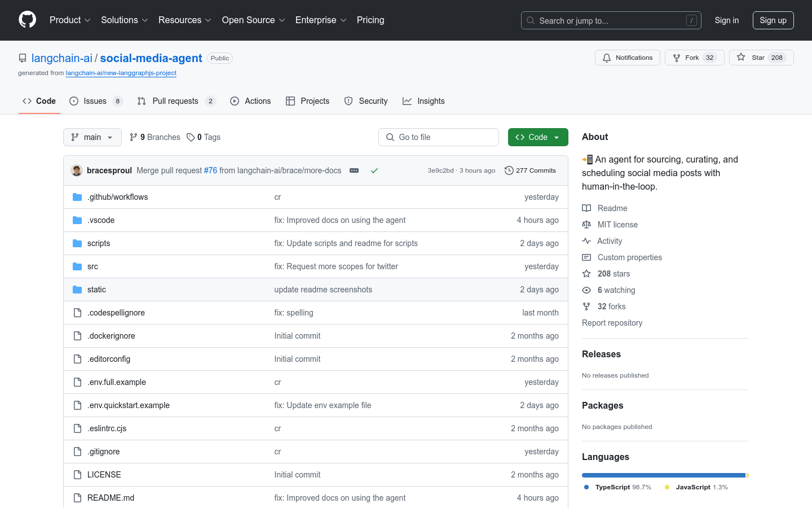Open social-media-agent repository link

point(151,58)
